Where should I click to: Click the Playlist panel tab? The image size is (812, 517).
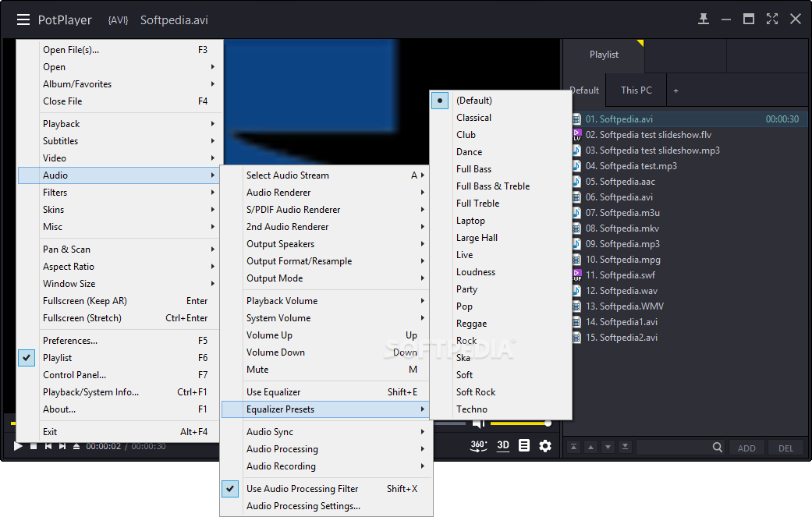click(604, 55)
